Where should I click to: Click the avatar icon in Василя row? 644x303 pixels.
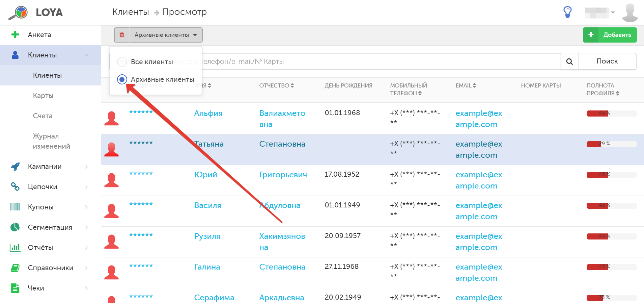pos(111,211)
